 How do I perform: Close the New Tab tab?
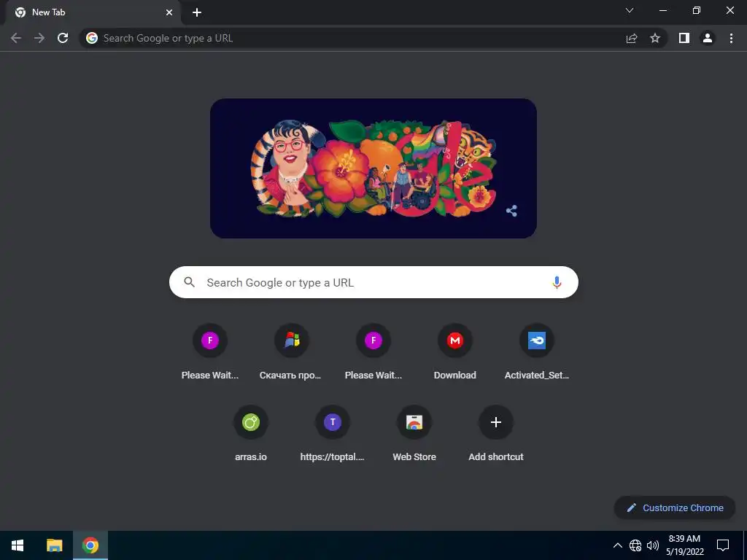[169, 12]
